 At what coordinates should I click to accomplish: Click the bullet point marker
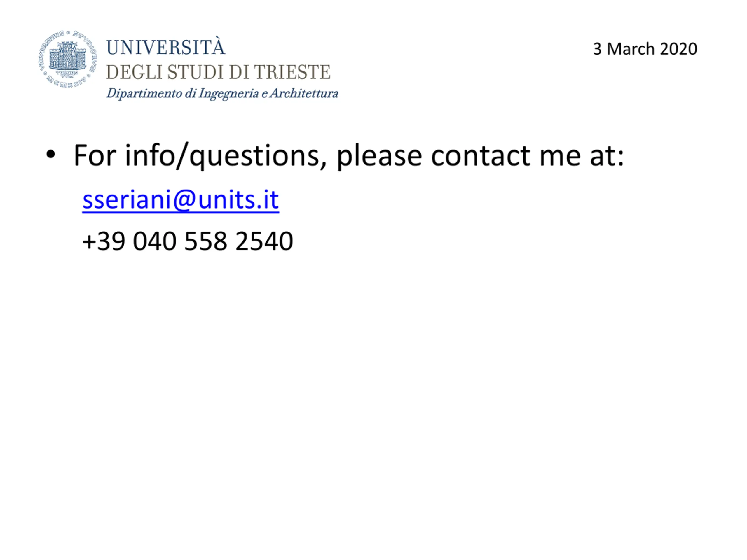pos(51,155)
